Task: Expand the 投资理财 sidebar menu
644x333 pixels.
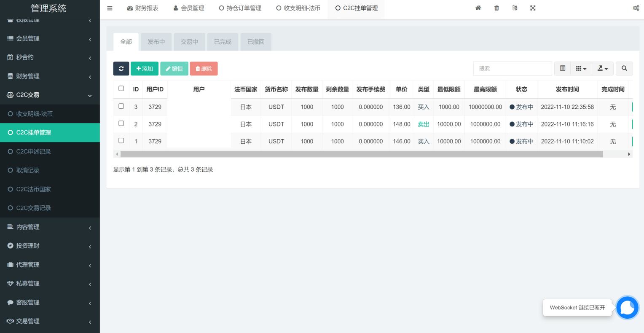Action: click(50, 246)
